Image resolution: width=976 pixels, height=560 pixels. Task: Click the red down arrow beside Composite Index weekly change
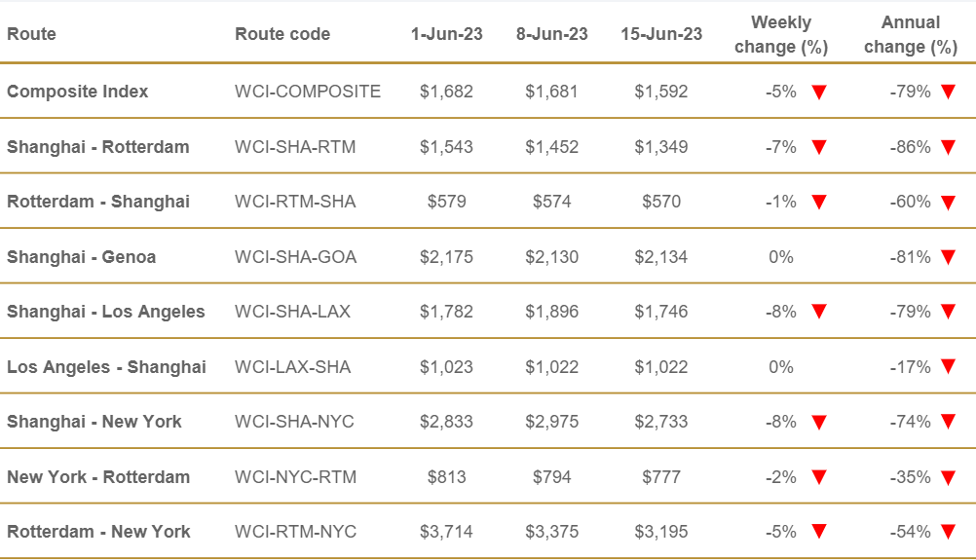point(818,93)
